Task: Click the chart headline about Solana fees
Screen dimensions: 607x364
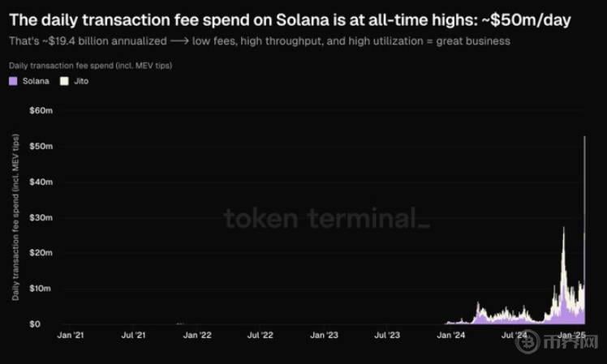Action: pyautogui.click(x=290, y=20)
